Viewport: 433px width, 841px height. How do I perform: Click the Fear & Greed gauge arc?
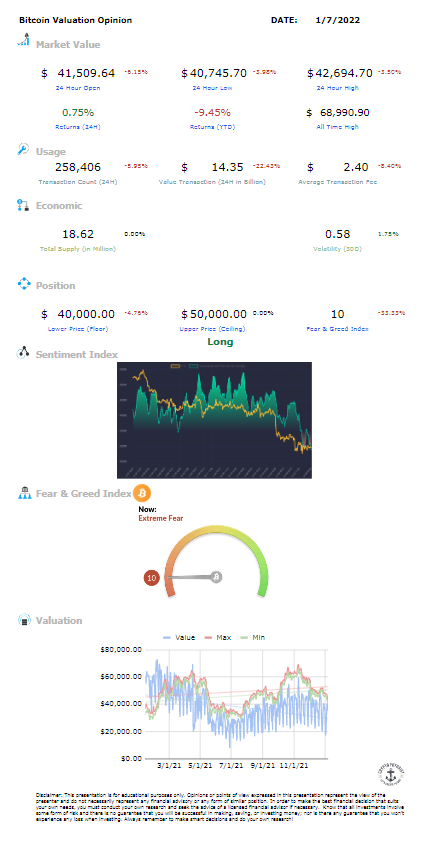coord(216,560)
